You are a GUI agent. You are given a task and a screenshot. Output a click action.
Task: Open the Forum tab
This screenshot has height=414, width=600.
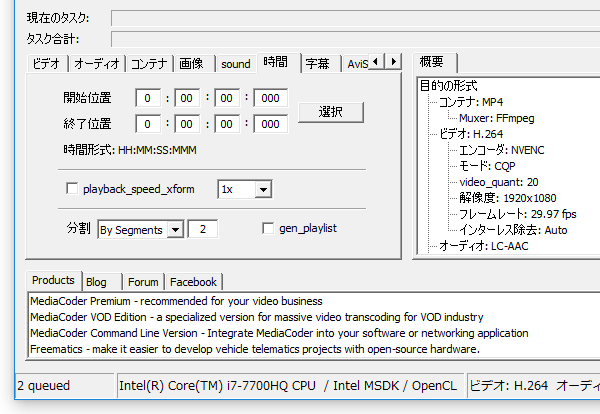click(x=143, y=282)
